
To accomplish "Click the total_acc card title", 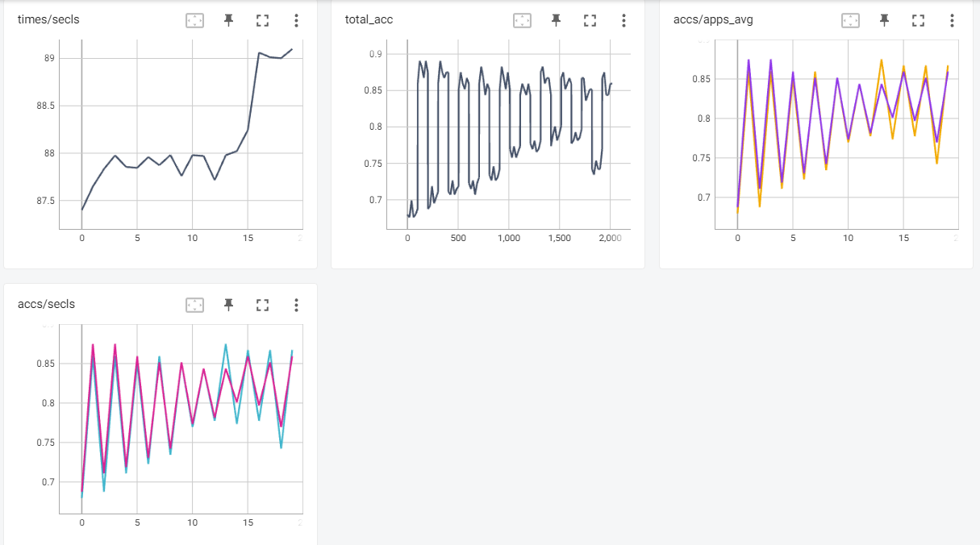I will 369,20.
